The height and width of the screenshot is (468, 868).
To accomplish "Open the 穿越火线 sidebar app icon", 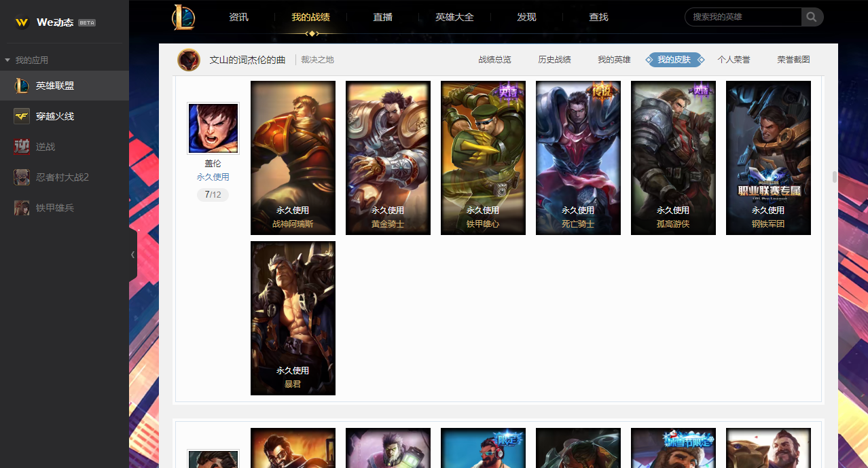I will pyautogui.click(x=22, y=116).
